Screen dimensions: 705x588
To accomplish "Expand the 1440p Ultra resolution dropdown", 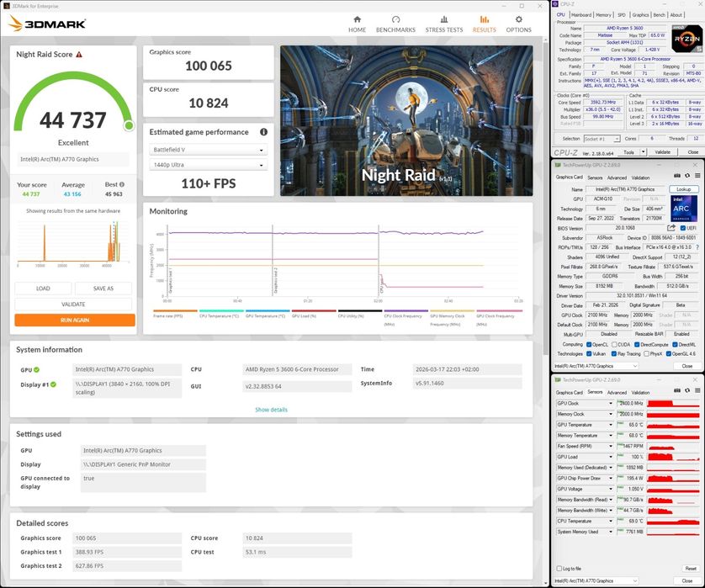I will click(208, 166).
